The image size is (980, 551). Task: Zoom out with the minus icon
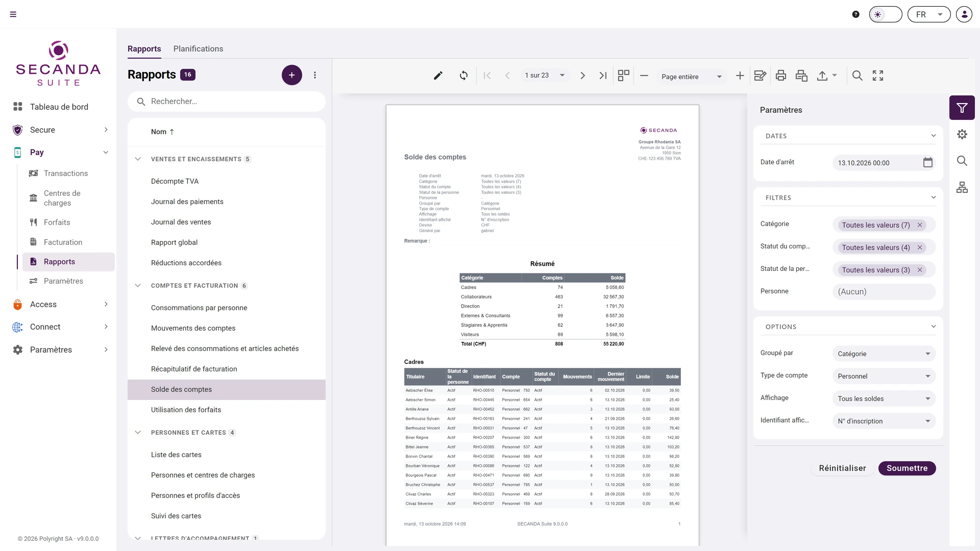point(644,76)
